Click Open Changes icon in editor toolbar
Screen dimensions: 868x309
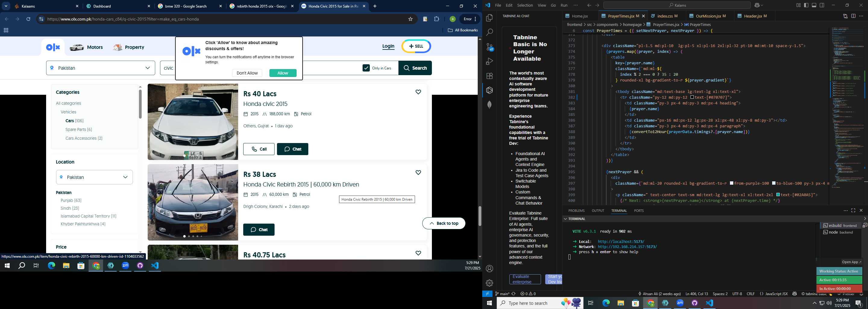pyautogui.click(x=845, y=16)
